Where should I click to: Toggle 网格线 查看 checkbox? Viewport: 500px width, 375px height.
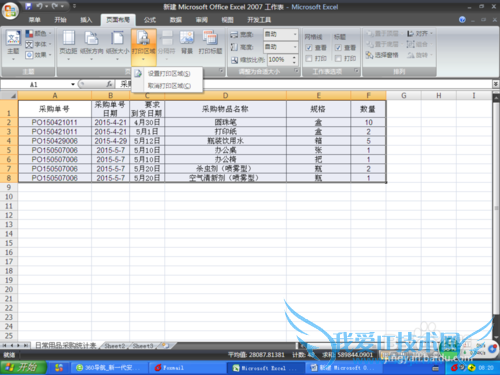coord(309,48)
